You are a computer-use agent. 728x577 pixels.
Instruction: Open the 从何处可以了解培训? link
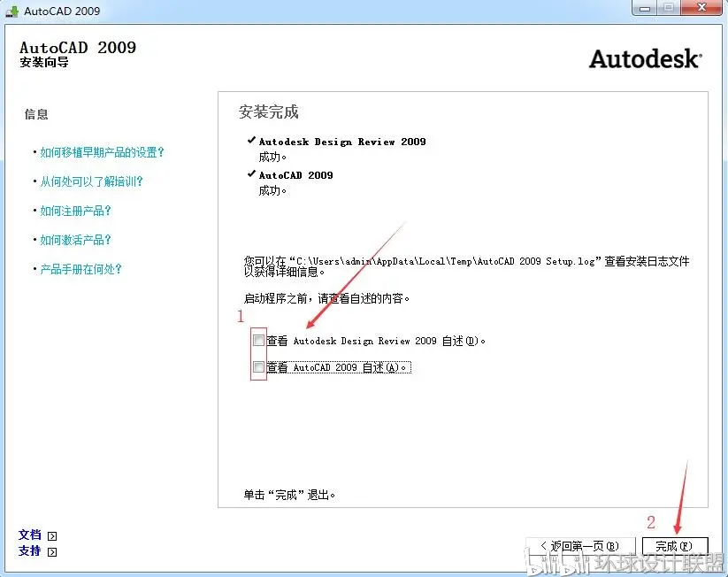[91, 181]
